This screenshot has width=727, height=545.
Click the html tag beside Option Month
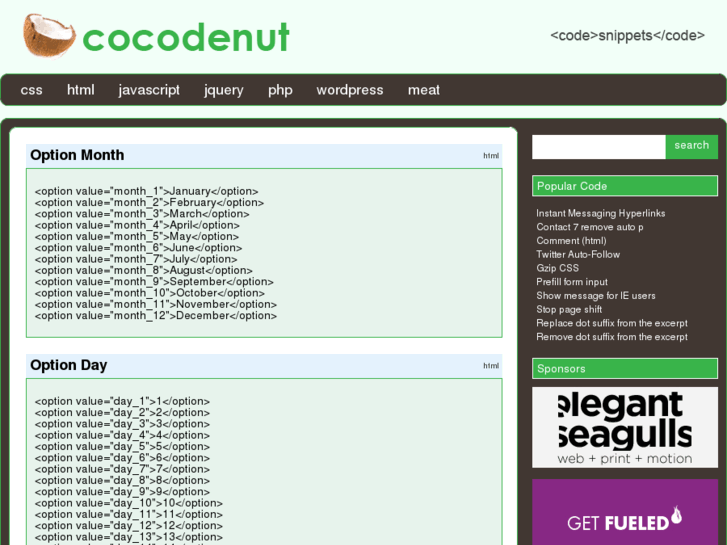point(491,156)
